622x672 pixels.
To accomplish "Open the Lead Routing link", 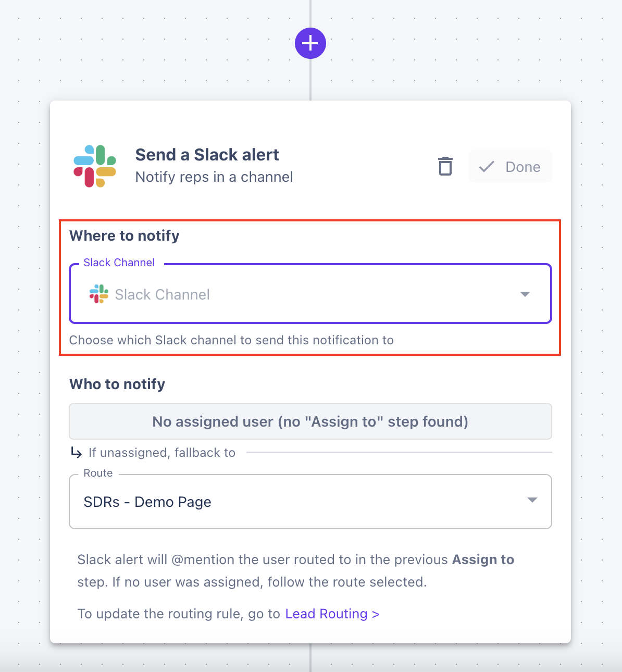I will tap(332, 614).
